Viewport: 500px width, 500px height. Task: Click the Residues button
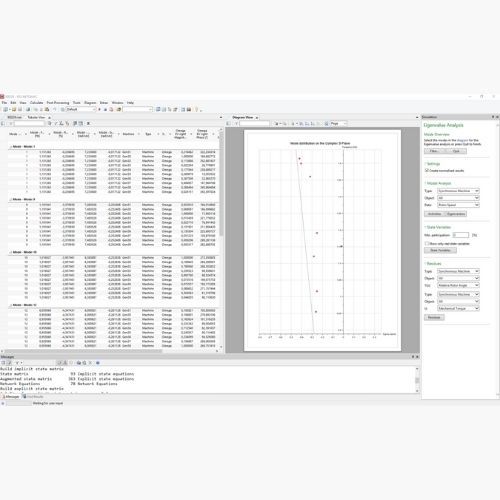[434, 317]
